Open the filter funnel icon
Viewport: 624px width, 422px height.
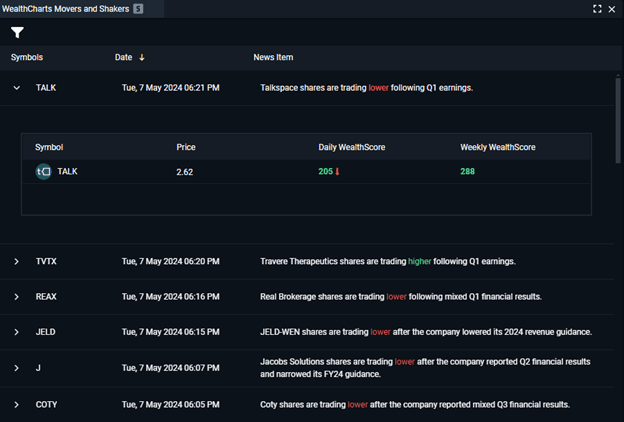tap(17, 32)
